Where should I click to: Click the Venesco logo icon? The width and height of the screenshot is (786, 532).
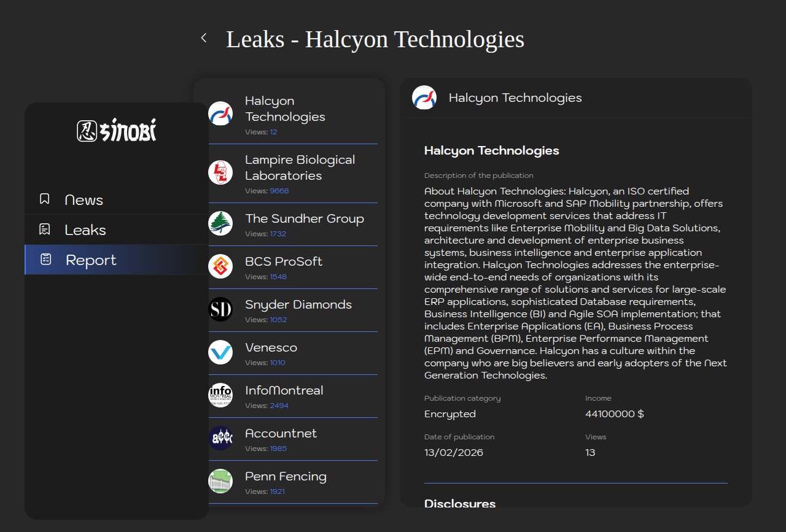point(220,352)
